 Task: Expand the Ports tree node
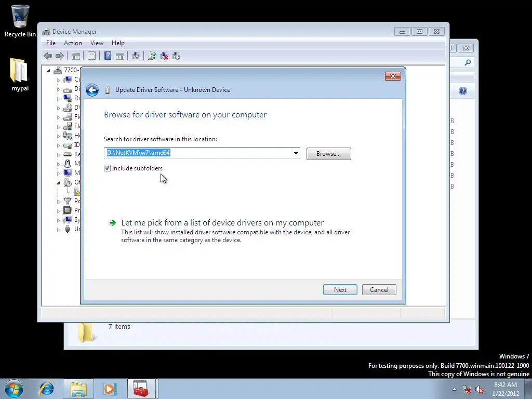tap(58, 202)
